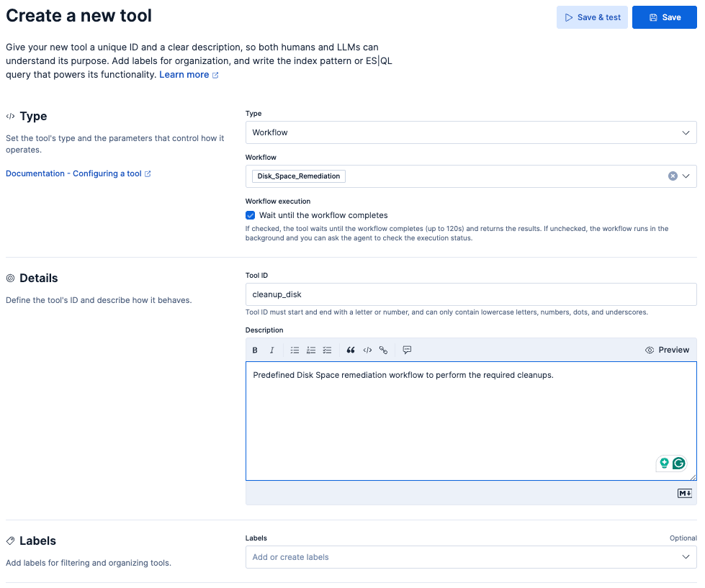
Task: Insert a task checklist in Description
Action: [327, 350]
